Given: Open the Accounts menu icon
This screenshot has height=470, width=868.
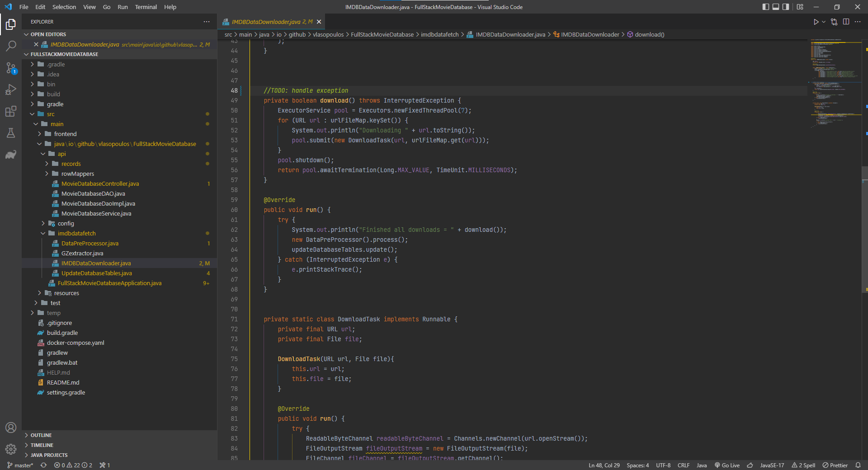Looking at the screenshot, I should [11, 428].
